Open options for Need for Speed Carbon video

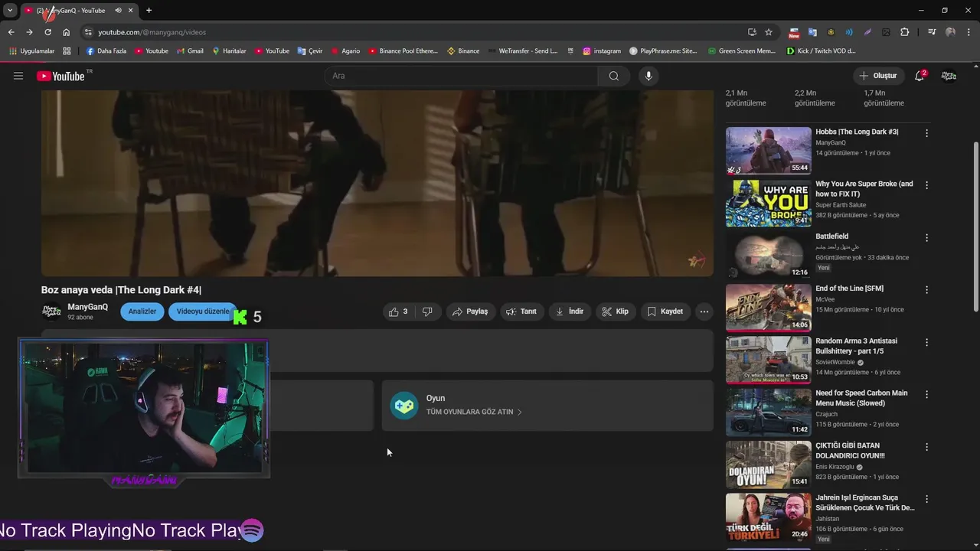pyautogui.click(x=926, y=395)
